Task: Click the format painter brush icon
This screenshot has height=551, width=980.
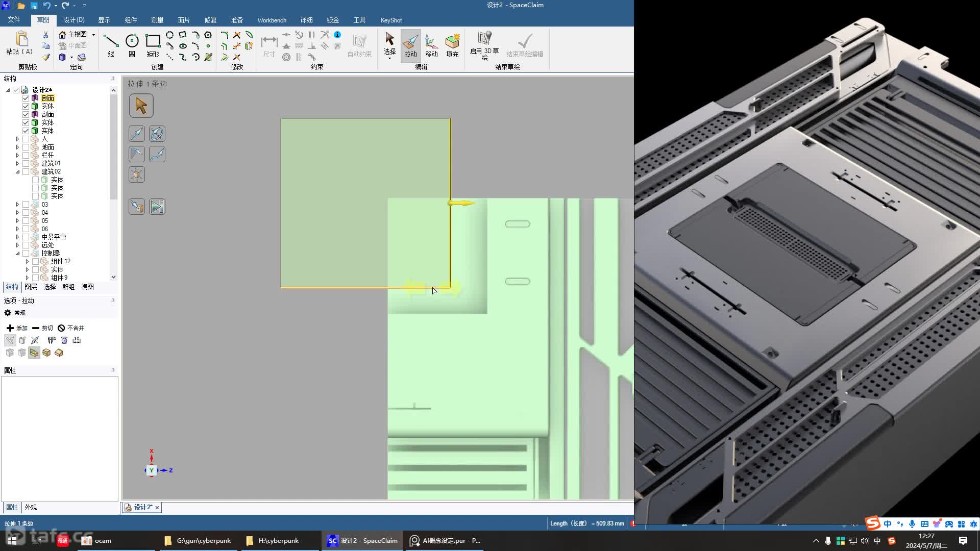Action: 45,57
